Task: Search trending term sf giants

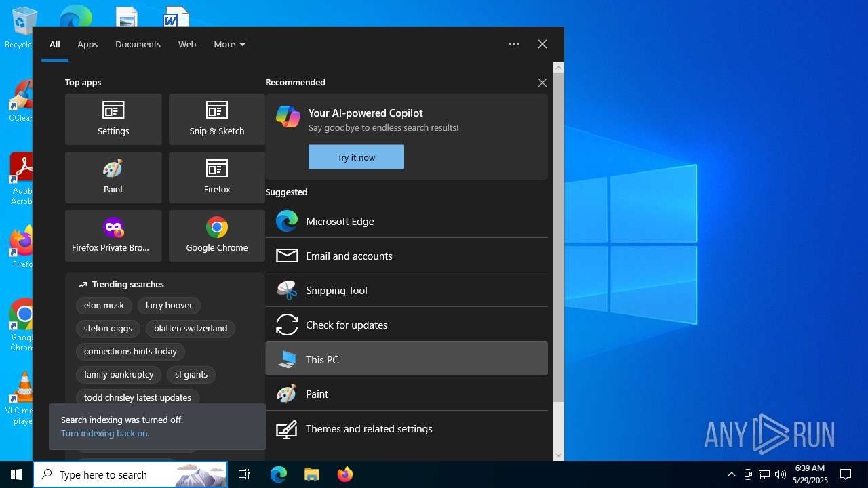Action: [191, 375]
